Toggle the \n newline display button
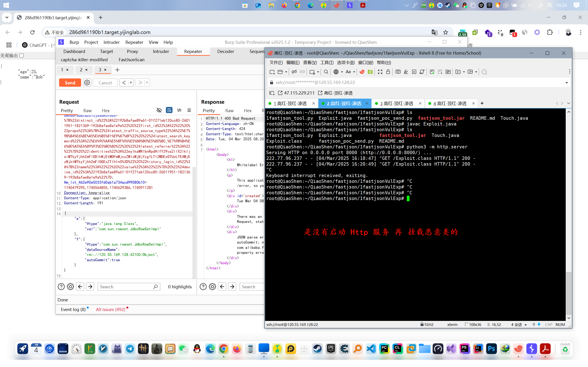Screen dimensions: 588x367 [179, 110]
